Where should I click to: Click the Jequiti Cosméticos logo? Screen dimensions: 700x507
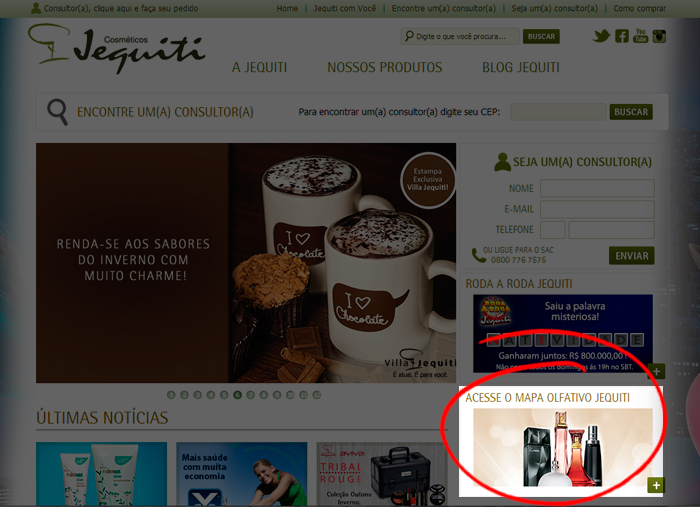click(116, 48)
